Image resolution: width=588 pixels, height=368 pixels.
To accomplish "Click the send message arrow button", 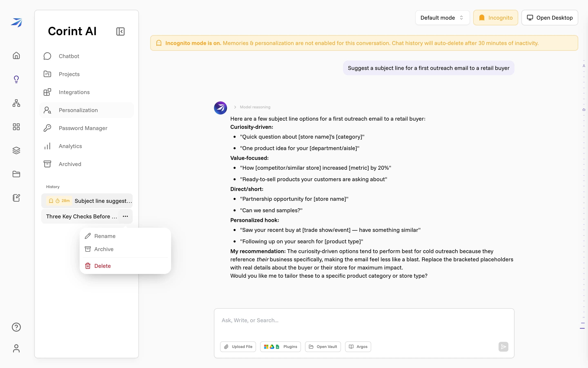I will click(503, 347).
